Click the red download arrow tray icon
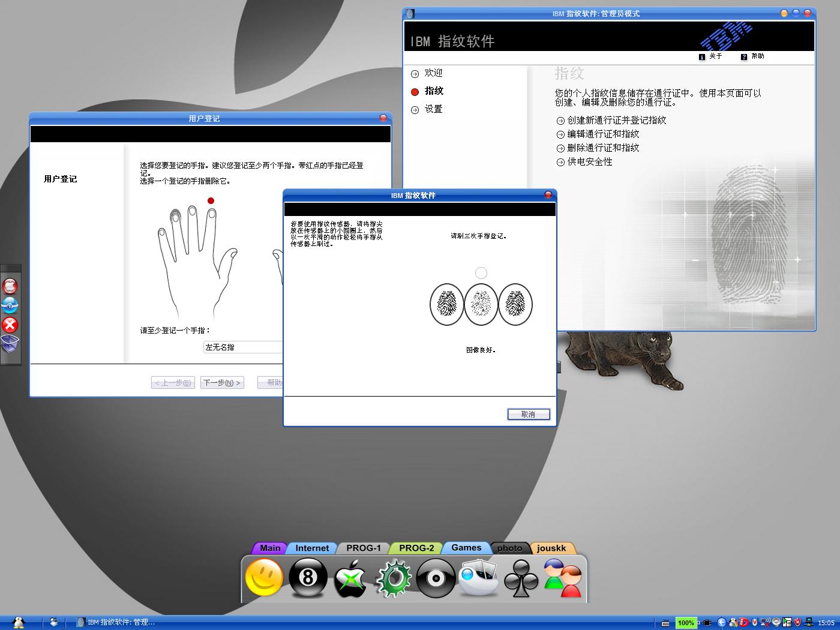 click(743, 623)
